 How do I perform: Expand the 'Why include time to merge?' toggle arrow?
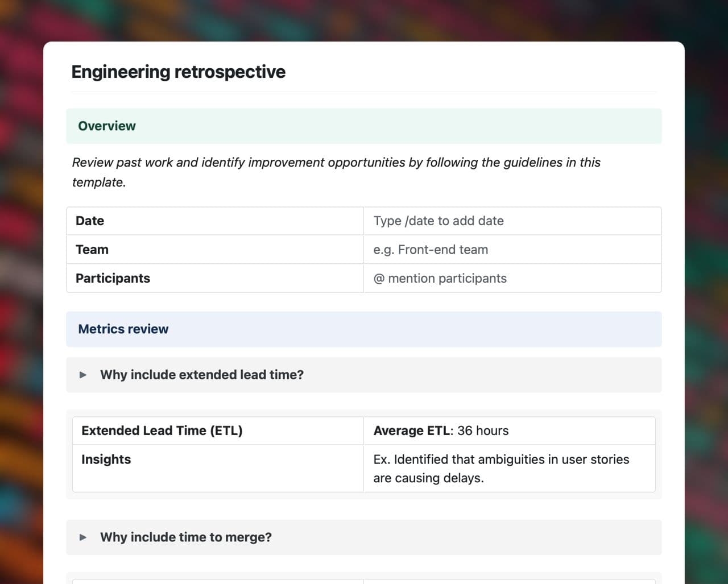[x=83, y=537]
